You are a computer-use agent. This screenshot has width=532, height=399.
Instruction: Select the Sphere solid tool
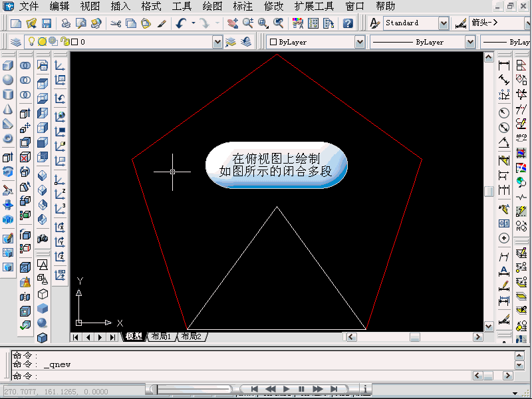point(8,80)
